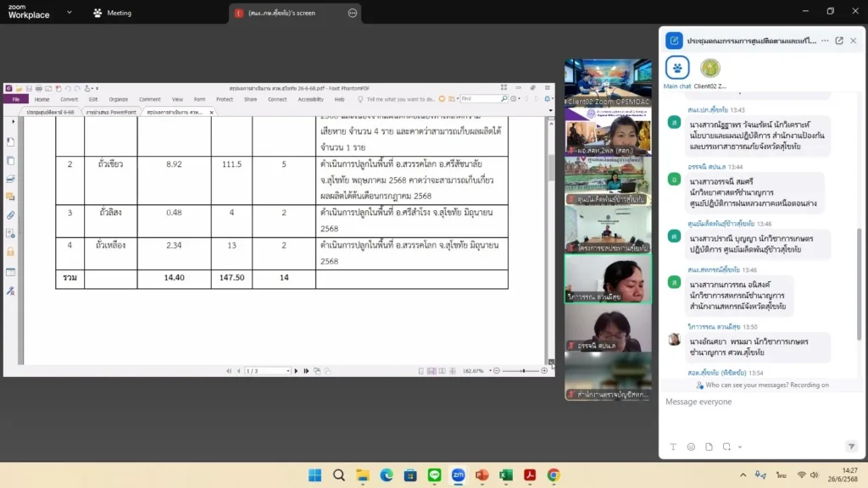Open the shared screen options ellipsis

[x=353, y=13]
